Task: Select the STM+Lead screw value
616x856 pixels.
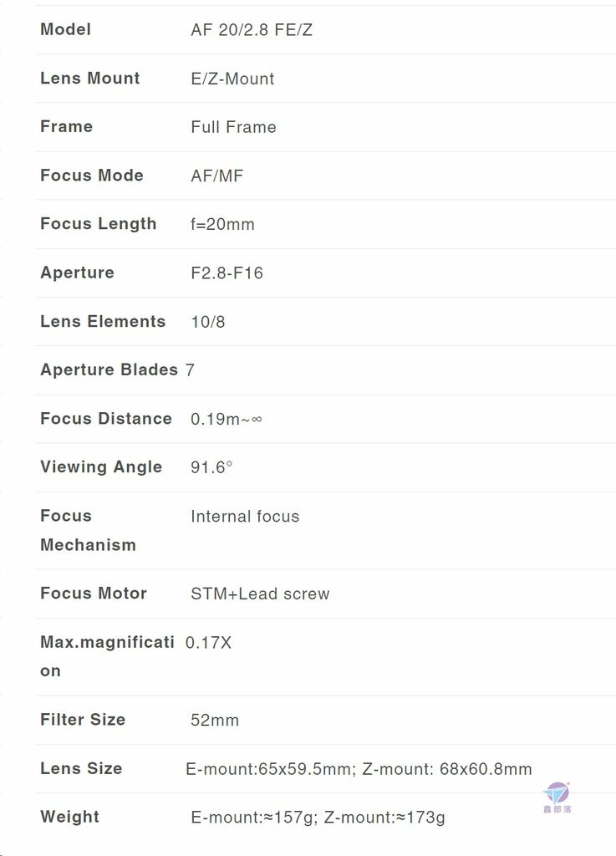Action: (260, 594)
